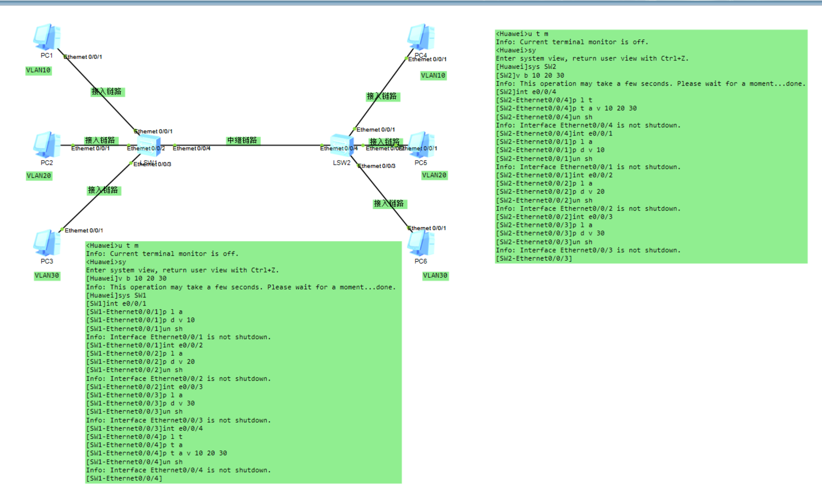This screenshot has height=504, width=822.
Task: Click the SW1 configuration note box
Action: tap(243, 362)
